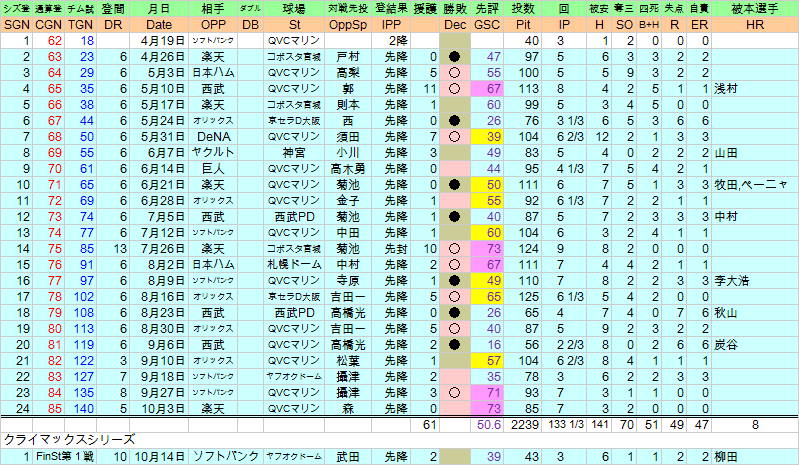The image size is (799, 465).
Task: Select home run cell 浅村
Action: [x=755, y=89]
